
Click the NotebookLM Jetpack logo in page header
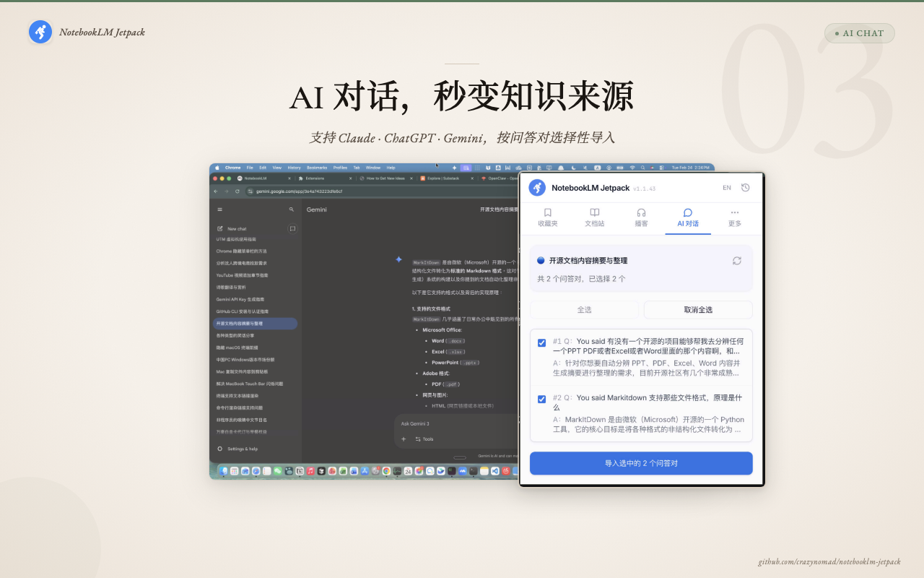(40, 32)
